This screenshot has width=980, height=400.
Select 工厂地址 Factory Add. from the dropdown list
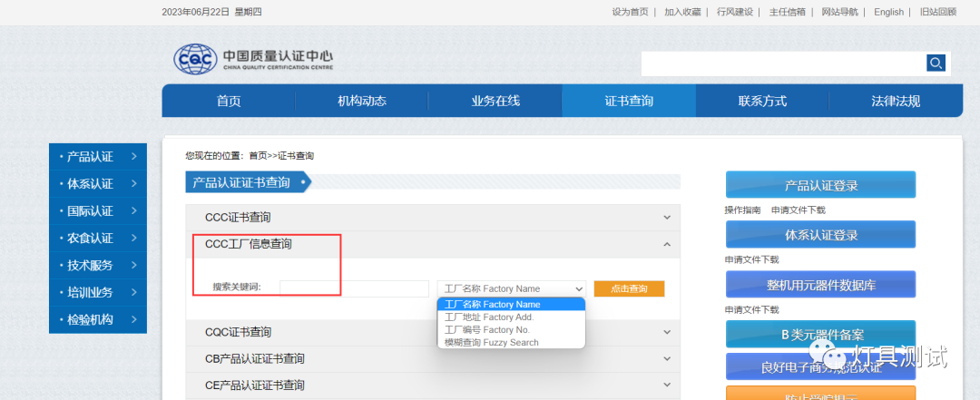click(x=489, y=317)
